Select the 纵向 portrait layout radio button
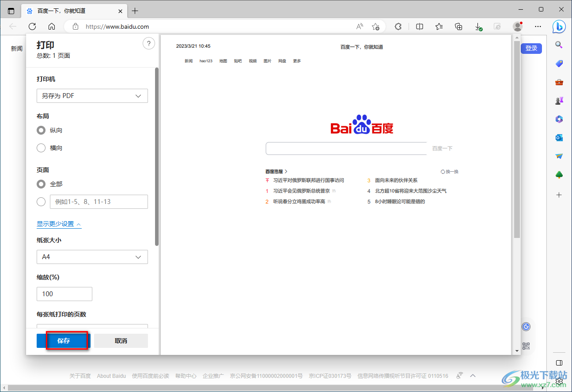Screen dimensions: 572x392 pyautogui.click(x=41, y=130)
